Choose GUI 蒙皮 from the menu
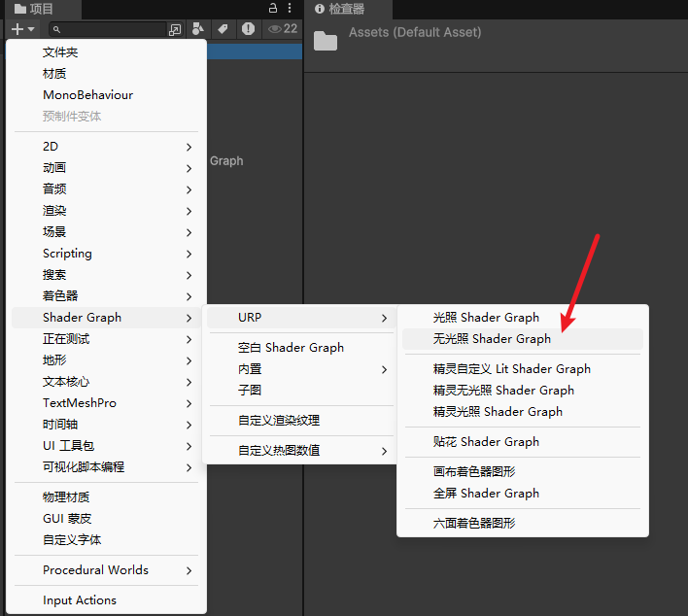This screenshot has height=616, width=688. pyautogui.click(x=106, y=519)
